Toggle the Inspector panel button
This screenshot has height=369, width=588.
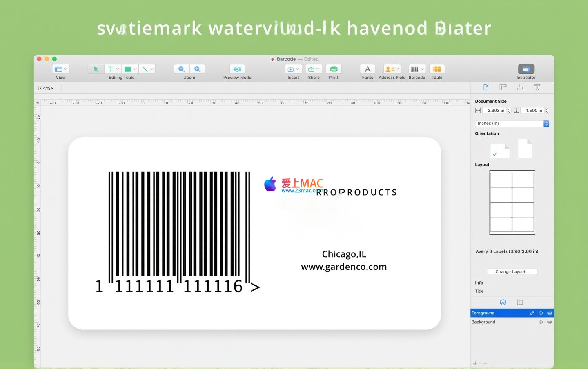pos(526,69)
